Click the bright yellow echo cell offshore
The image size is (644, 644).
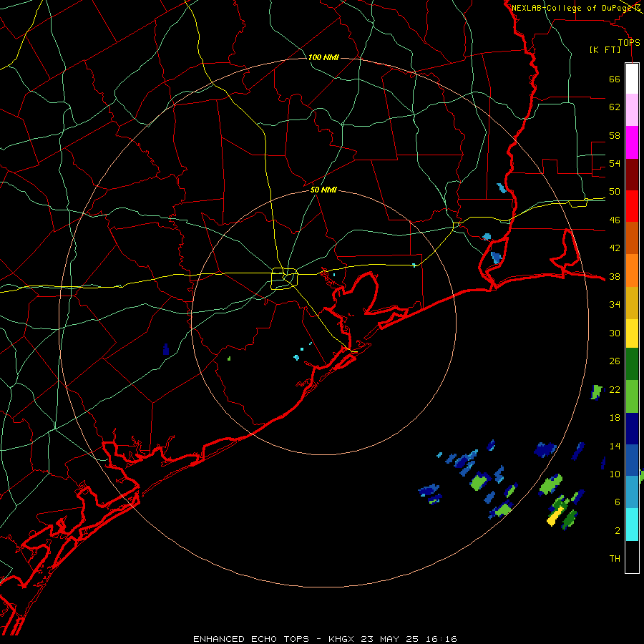pyautogui.click(x=555, y=515)
